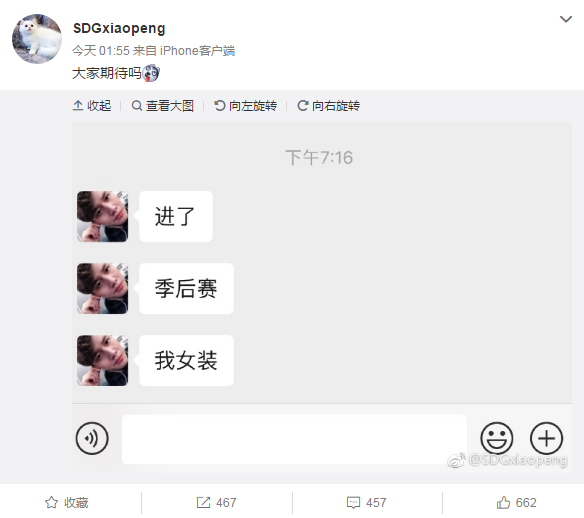Rotate image right with 向右旋转
Image resolution: width=584 pixels, height=518 pixels.
pyautogui.click(x=328, y=106)
